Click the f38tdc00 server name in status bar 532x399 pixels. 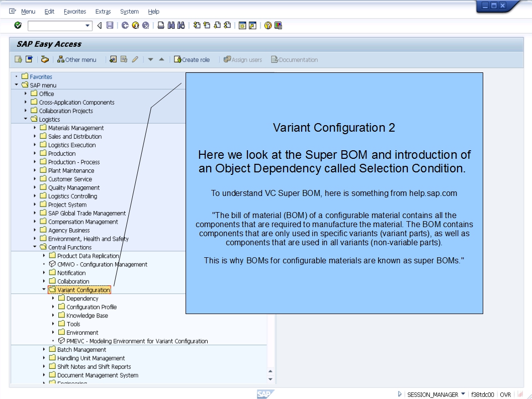(482, 394)
